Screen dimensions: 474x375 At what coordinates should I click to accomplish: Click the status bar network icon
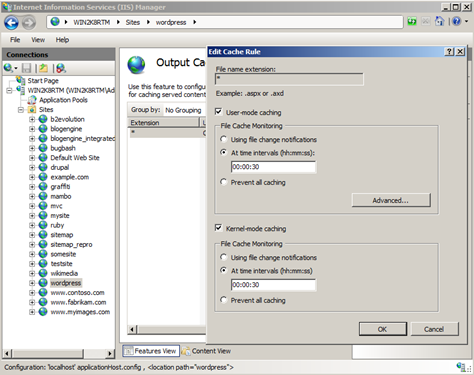[x=462, y=367]
